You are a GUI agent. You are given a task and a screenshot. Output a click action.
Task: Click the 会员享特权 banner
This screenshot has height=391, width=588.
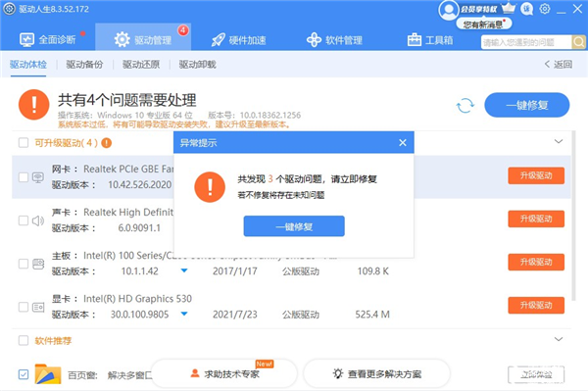click(x=479, y=9)
